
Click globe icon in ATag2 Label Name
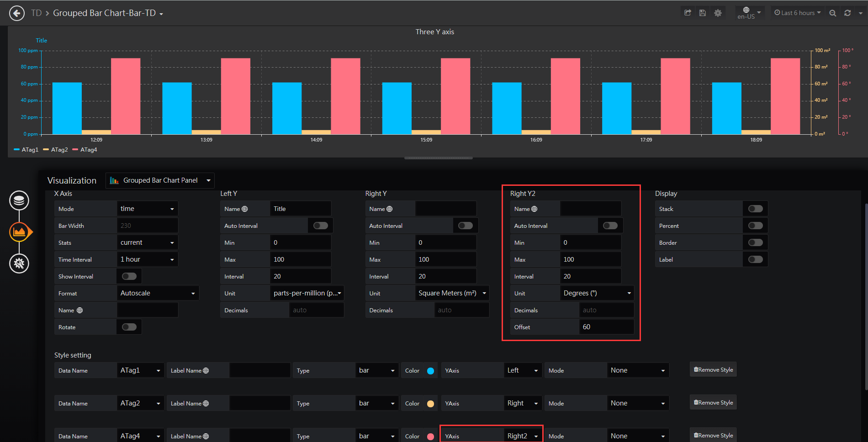tap(206, 403)
